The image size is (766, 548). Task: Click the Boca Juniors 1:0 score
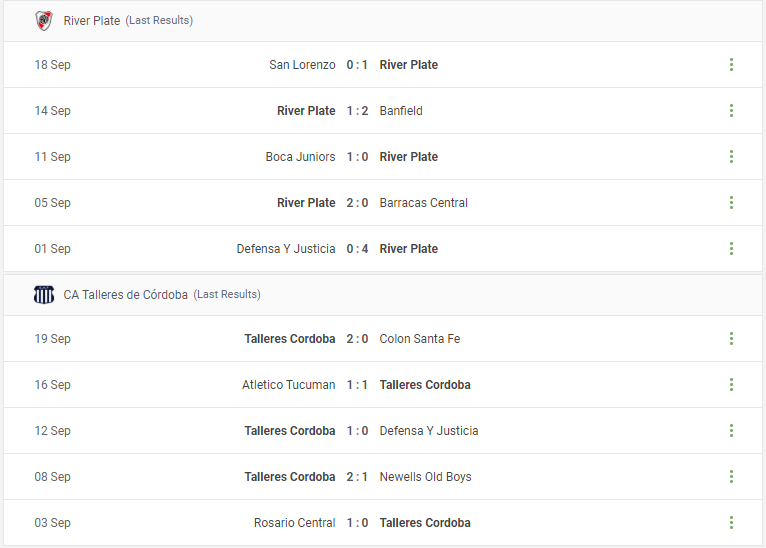click(x=357, y=156)
